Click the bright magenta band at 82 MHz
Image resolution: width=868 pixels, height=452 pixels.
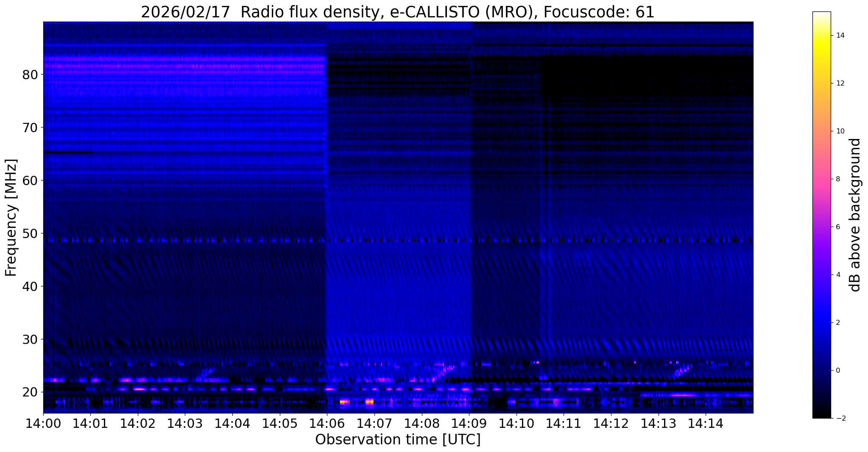pyautogui.click(x=184, y=66)
